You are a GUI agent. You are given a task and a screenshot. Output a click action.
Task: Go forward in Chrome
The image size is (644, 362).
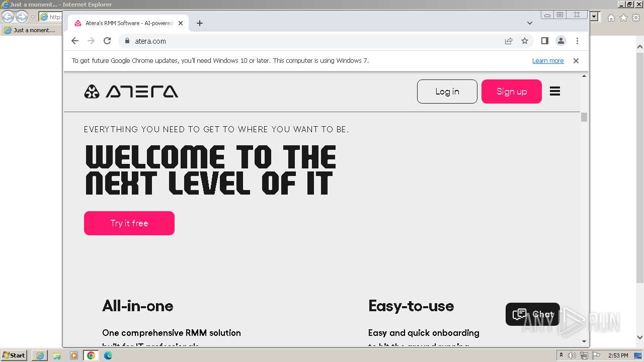tap(91, 41)
